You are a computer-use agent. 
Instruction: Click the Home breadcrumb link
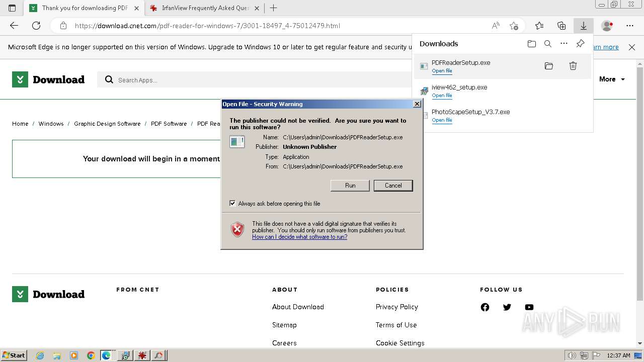(20, 124)
